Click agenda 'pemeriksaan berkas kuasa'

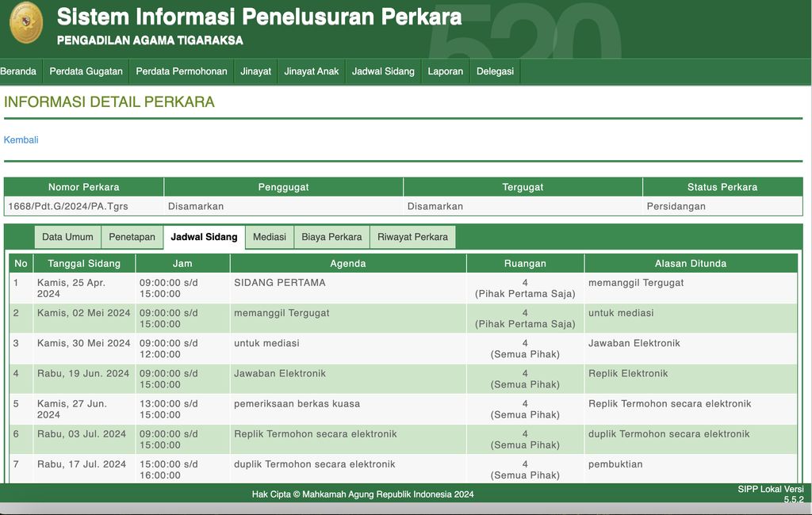(297, 404)
